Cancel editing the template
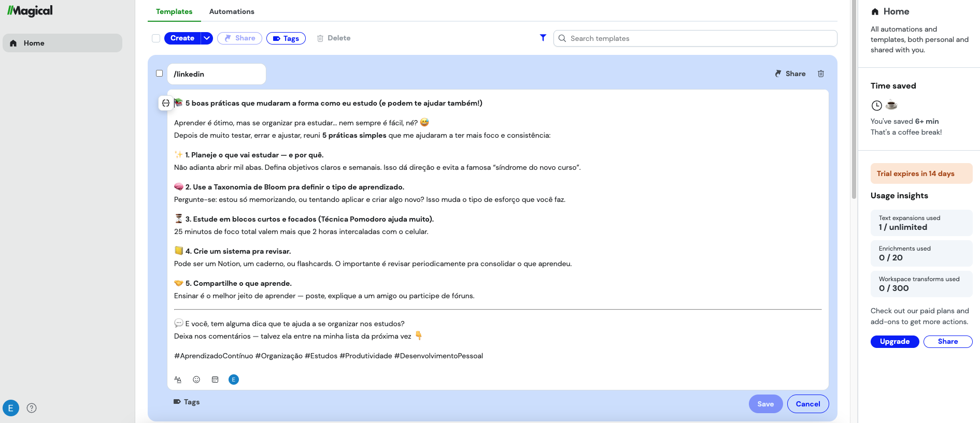The height and width of the screenshot is (423, 980). [x=808, y=404]
